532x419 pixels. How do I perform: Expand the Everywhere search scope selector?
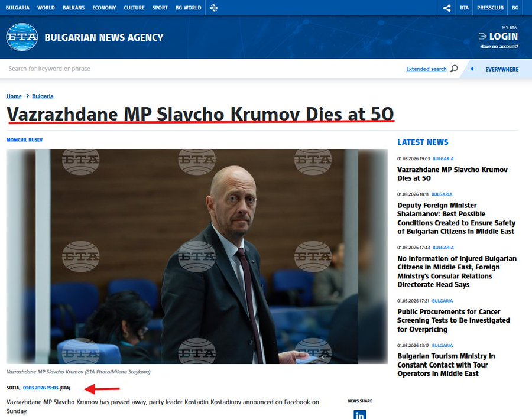coord(501,69)
